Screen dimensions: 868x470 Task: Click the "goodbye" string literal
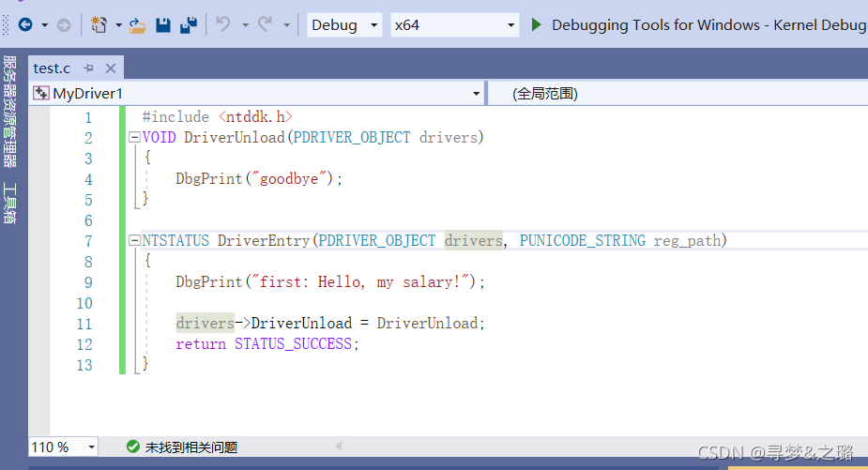290,179
